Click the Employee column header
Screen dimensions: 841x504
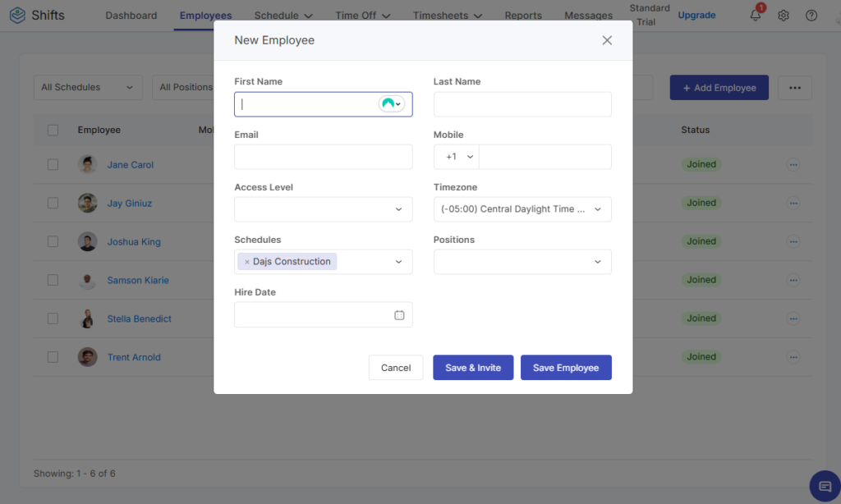(x=99, y=130)
